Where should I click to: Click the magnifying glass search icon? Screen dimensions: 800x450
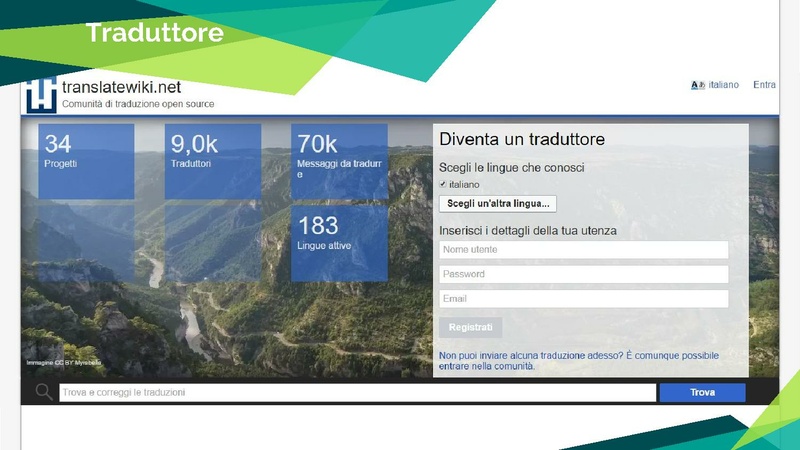[44, 392]
